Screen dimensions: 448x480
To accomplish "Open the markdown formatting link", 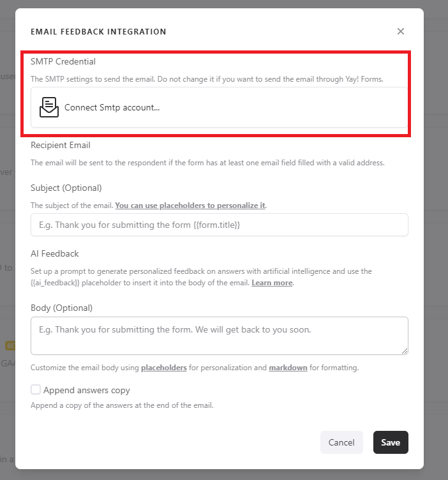I will (288, 368).
